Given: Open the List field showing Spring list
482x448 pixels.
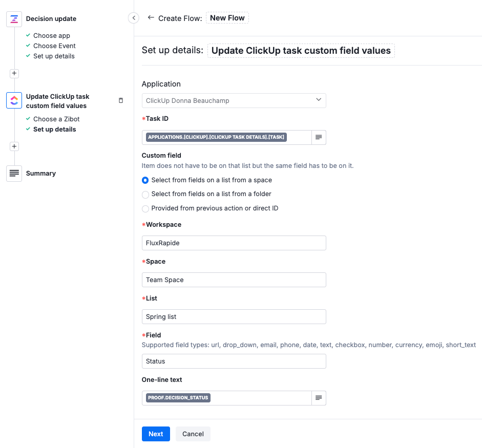Looking at the screenshot, I should pyautogui.click(x=234, y=317).
